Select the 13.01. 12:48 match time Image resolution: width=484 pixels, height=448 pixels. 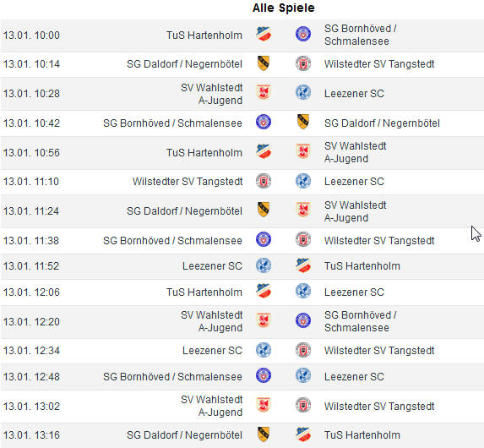coord(31,377)
